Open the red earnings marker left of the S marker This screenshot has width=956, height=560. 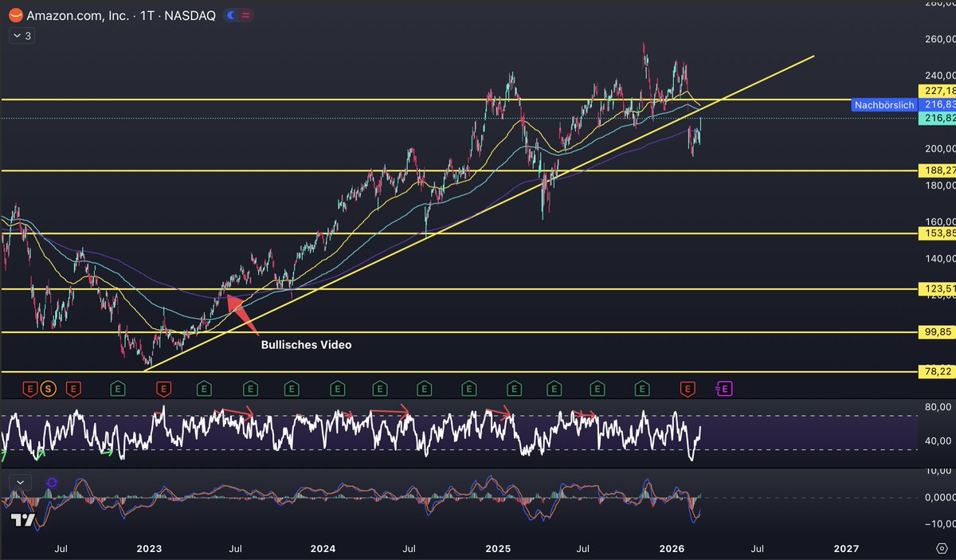pos(29,389)
